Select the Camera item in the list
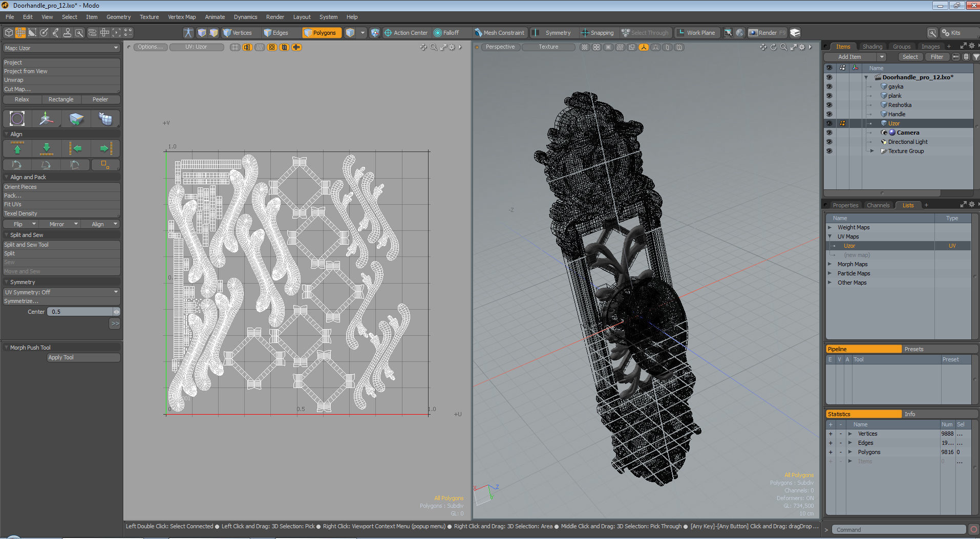Viewport: 980px width, 539px height. click(908, 133)
